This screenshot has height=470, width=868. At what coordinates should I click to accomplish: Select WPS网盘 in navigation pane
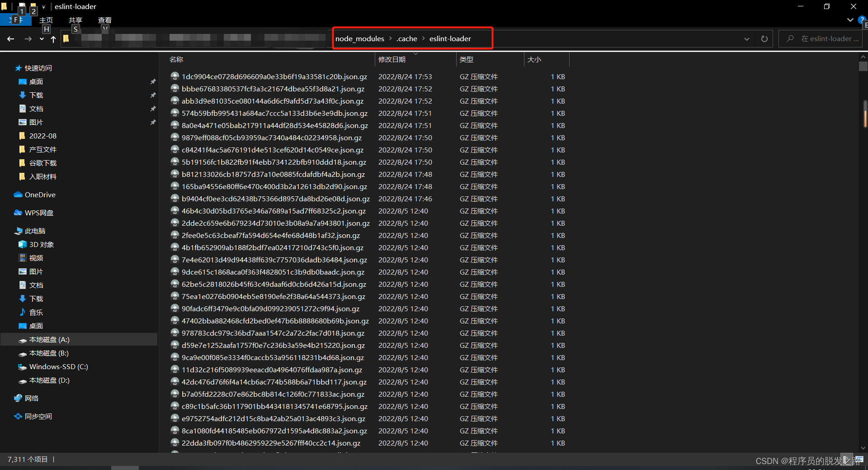pos(39,213)
